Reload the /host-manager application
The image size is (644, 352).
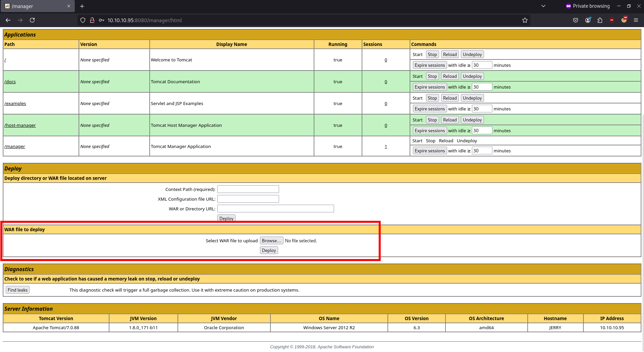(x=450, y=120)
